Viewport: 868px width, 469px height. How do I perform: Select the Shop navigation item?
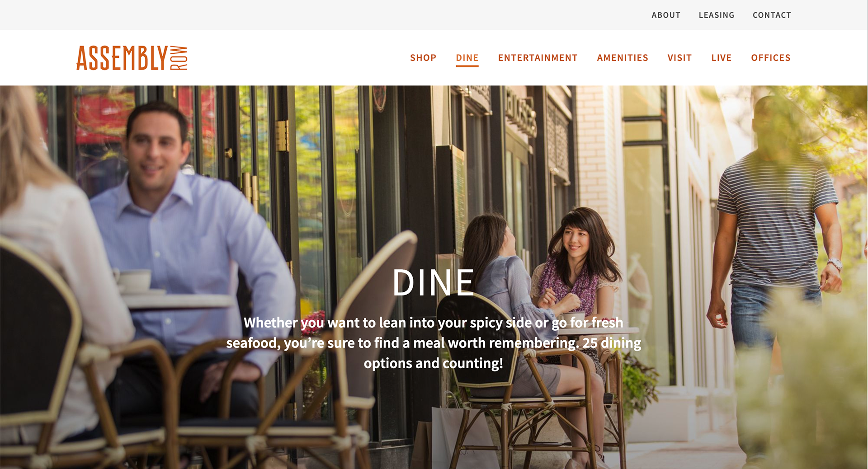click(423, 58)
